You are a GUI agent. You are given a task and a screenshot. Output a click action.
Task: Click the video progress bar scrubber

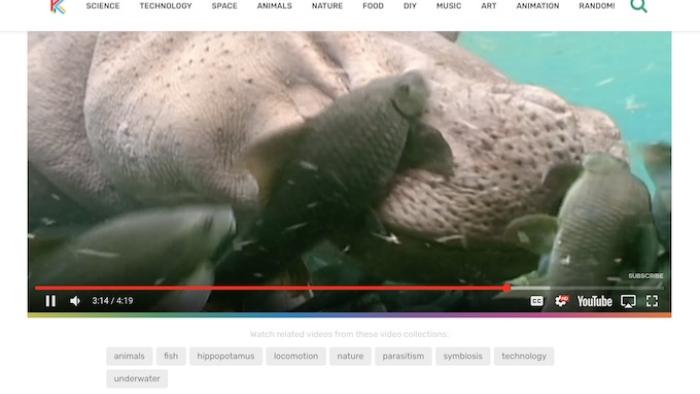pyautogui.click(x=507, y=288)
